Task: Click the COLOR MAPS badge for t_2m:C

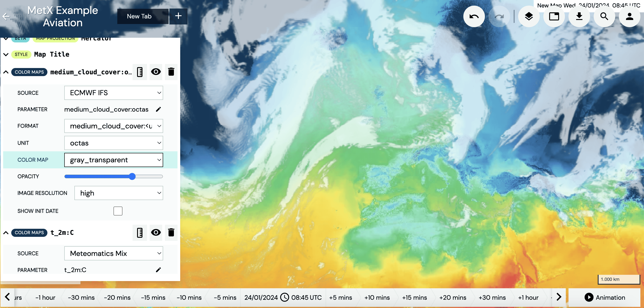Action: 29,233
